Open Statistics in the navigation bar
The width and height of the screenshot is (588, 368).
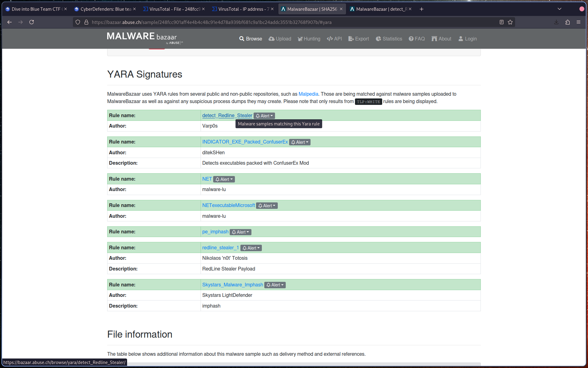pyautogui.click(x=389, y=39)
